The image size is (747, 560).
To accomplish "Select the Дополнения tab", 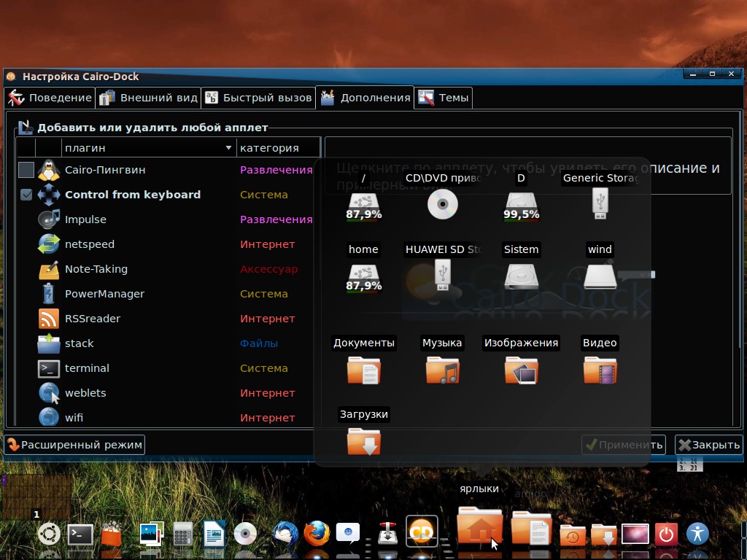I will click(x=365, y=98).
